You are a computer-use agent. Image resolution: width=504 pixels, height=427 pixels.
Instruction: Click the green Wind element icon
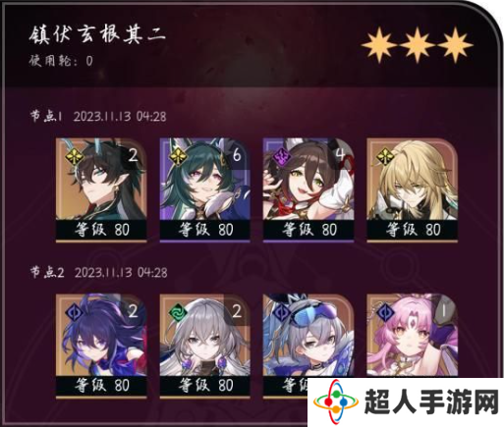coord(178,312)
